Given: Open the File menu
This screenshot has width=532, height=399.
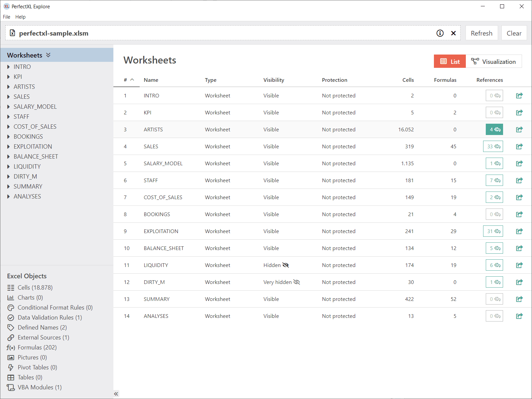Looking at the screenshot, I should [x=7, y=17].
